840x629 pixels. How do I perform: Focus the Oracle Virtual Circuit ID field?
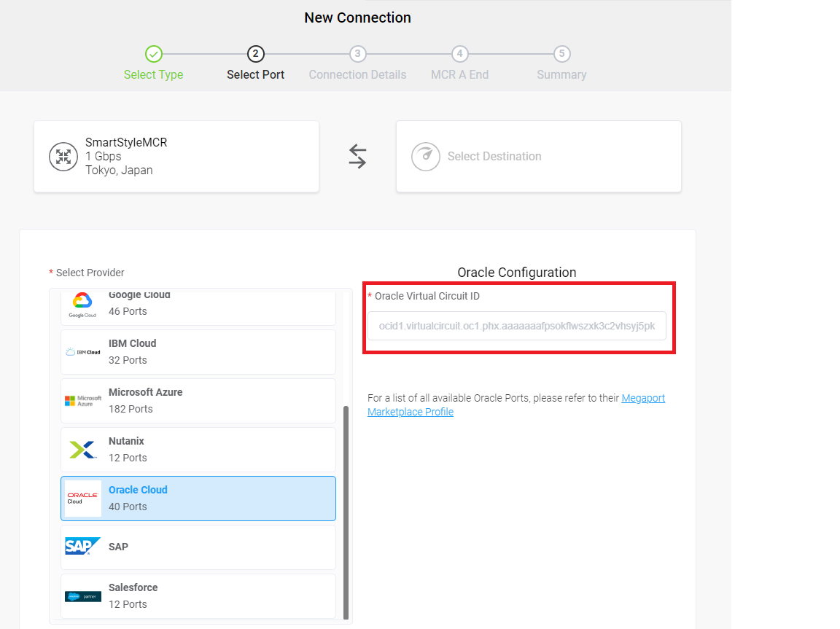tap(516, 326)
